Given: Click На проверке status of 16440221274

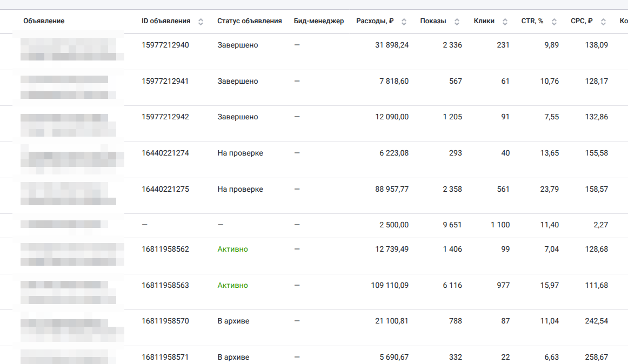Looking at the screenshot, I should (x=240, y=153).
